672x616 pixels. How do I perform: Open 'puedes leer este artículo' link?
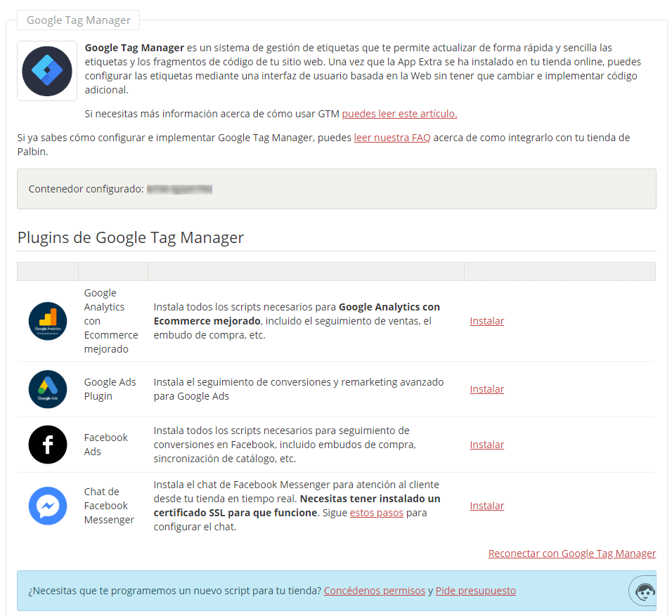(399, 113)
